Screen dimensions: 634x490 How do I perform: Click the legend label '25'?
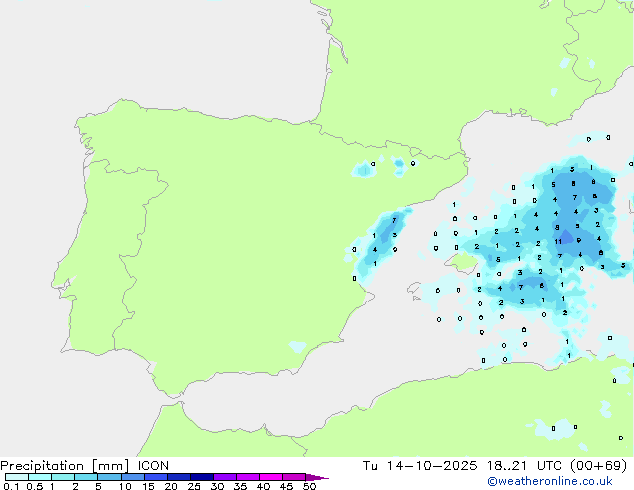(194, 486)
